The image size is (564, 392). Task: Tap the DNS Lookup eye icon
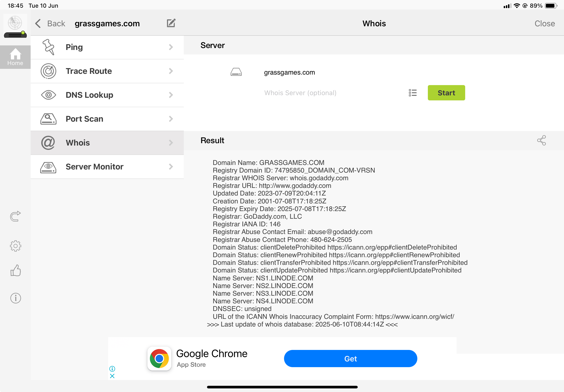[48, 95]
